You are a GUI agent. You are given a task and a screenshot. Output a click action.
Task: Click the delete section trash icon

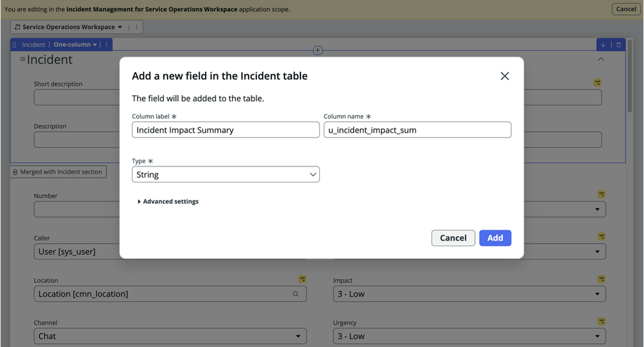(618, 45)
